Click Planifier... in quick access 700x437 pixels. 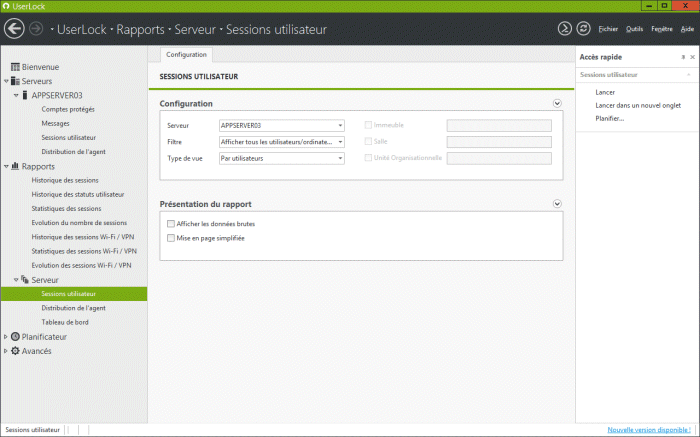(609, 118)
